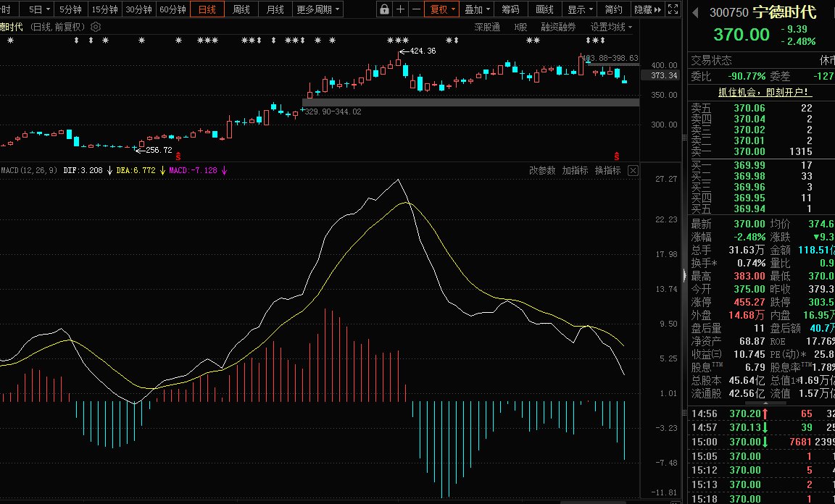The height and width of the screenshot is (504, 835).
Task: Click the 涨停 455.27 value
Action: [749, 302]
